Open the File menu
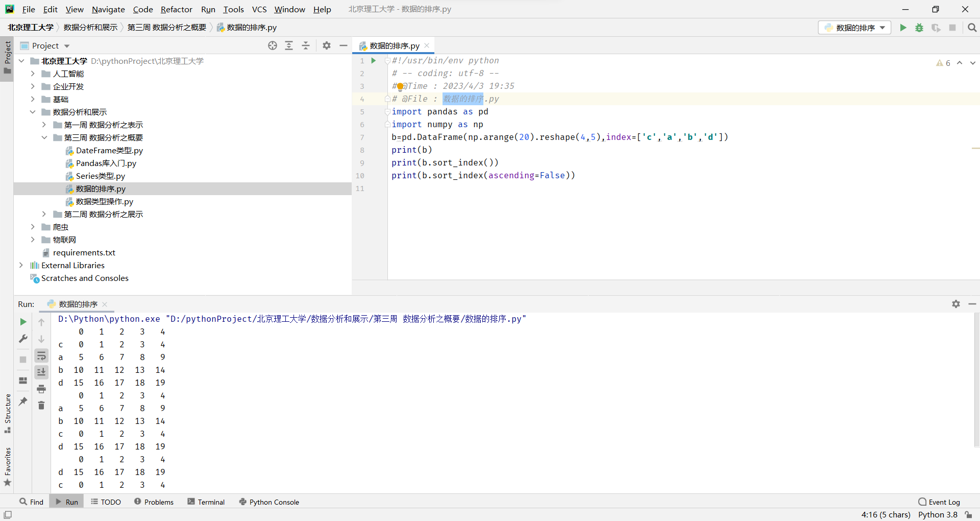The image size is (980, 521). click(x=29, y=9)
